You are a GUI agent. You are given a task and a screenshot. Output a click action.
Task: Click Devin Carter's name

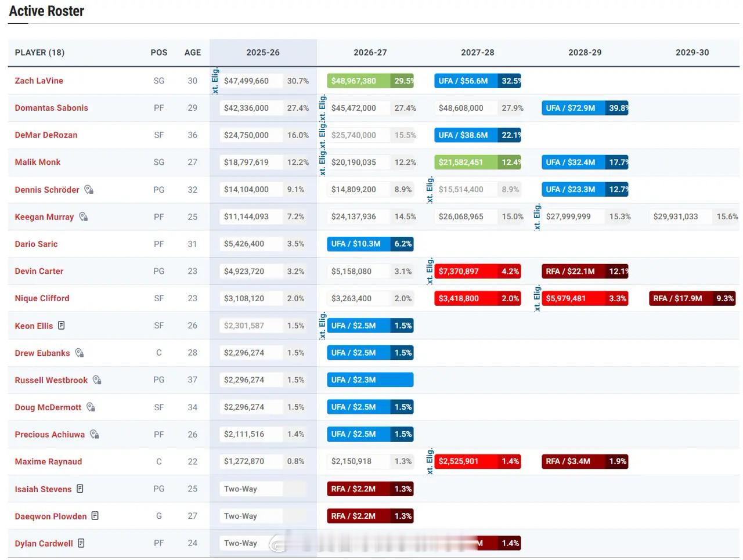click(x=39, y=271)
